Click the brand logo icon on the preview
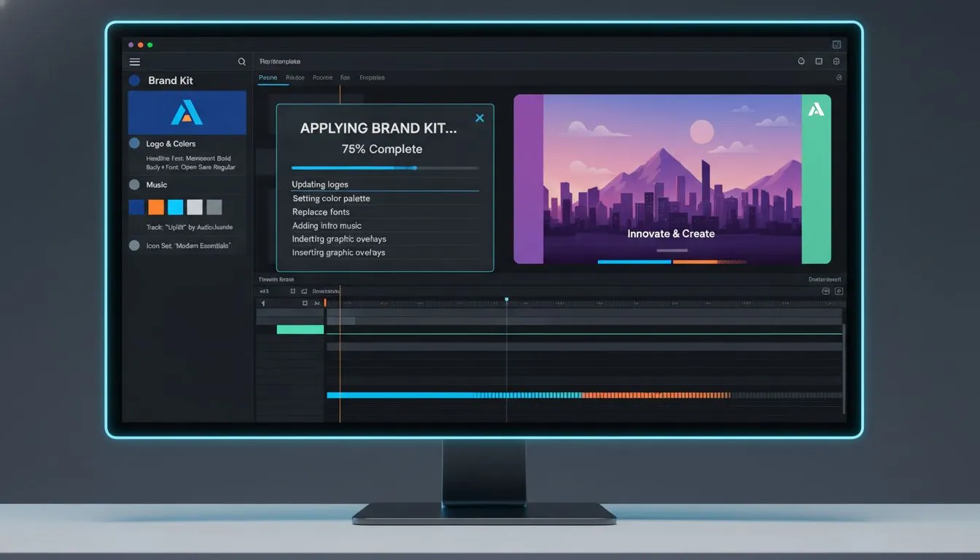The width and height of the screenshot is (980, 560). click(x=817, y=110)
